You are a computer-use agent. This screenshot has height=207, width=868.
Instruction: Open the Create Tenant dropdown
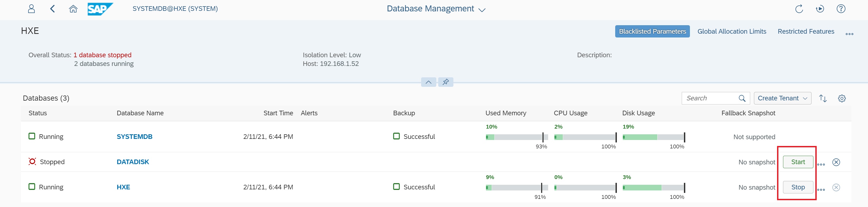pos(782,98)
